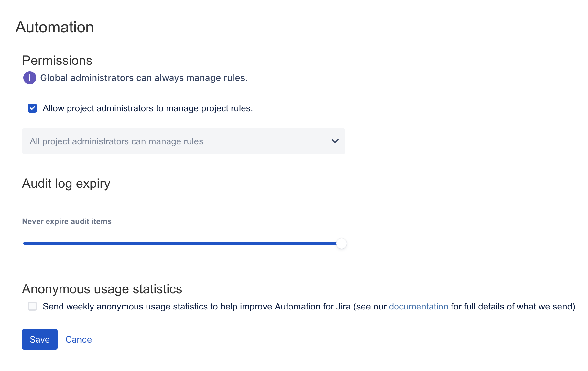This screenshot has width=588, height=371.
Task: Click the Anonymous usage statistics heading
Action: 102,289
